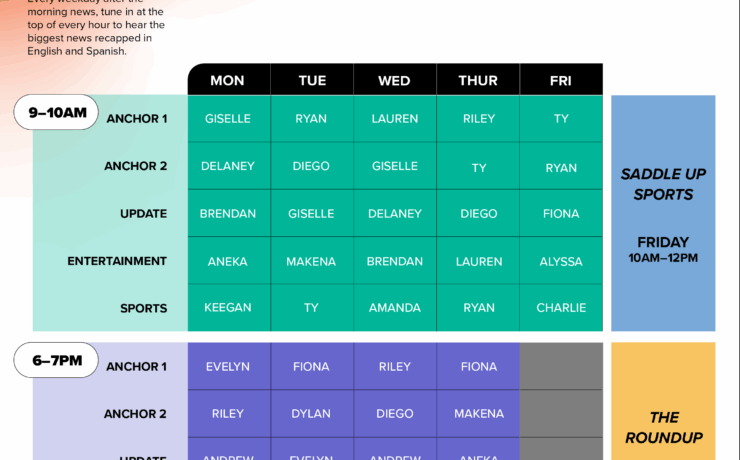Click the 6–7PM time slot label

pos(56,360)
